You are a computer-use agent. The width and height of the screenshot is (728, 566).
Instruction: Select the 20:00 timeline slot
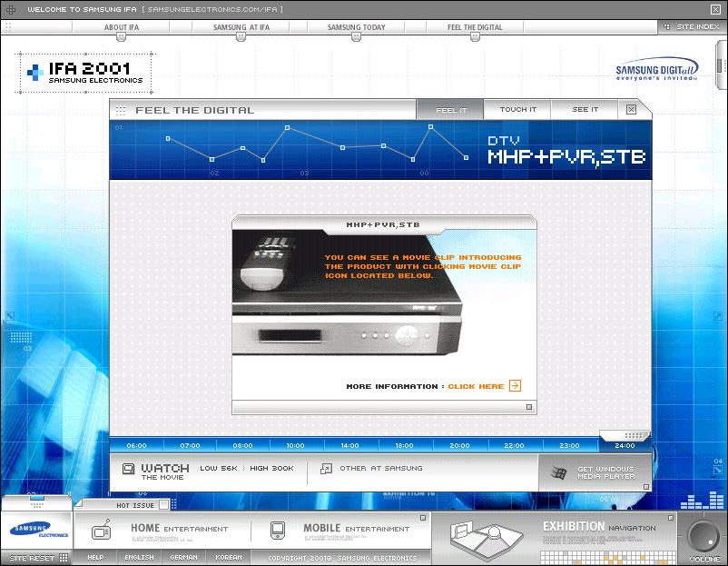pos(459,446)
